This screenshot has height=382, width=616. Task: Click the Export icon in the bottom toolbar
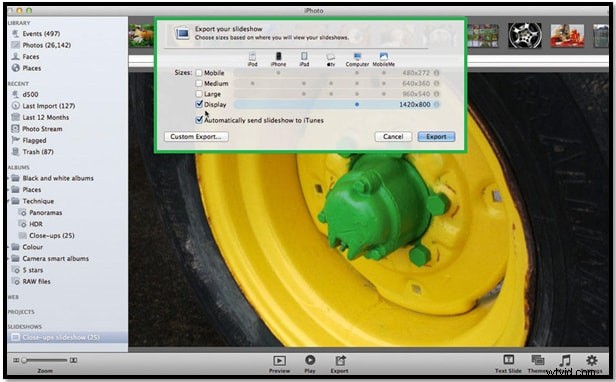coord(340,360)
